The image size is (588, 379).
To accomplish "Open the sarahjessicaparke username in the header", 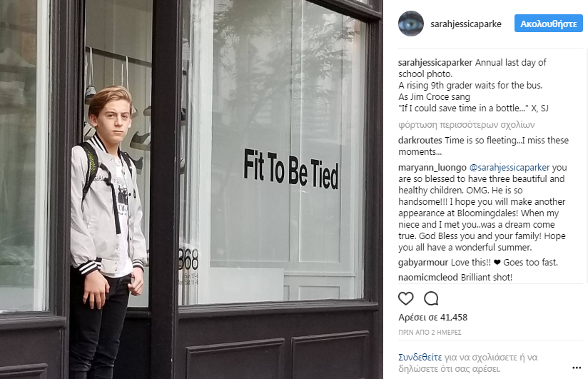I will click(x=466, y=24).
